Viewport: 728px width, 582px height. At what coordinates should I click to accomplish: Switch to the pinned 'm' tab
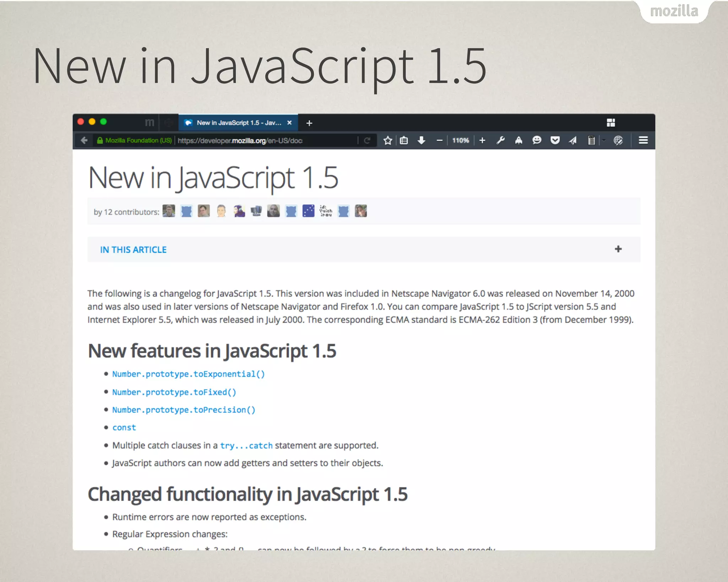150,123
